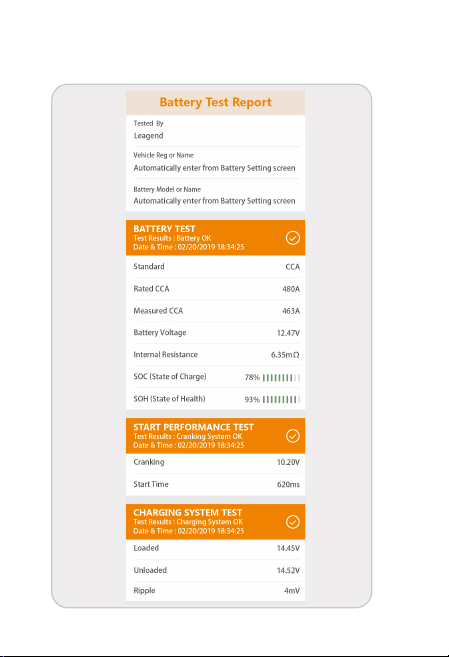Select the SOH 93% bar indicator

(281, 400)
